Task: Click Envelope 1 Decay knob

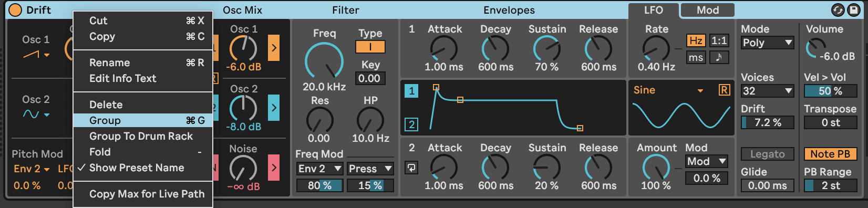Action: tap(495, 49)
